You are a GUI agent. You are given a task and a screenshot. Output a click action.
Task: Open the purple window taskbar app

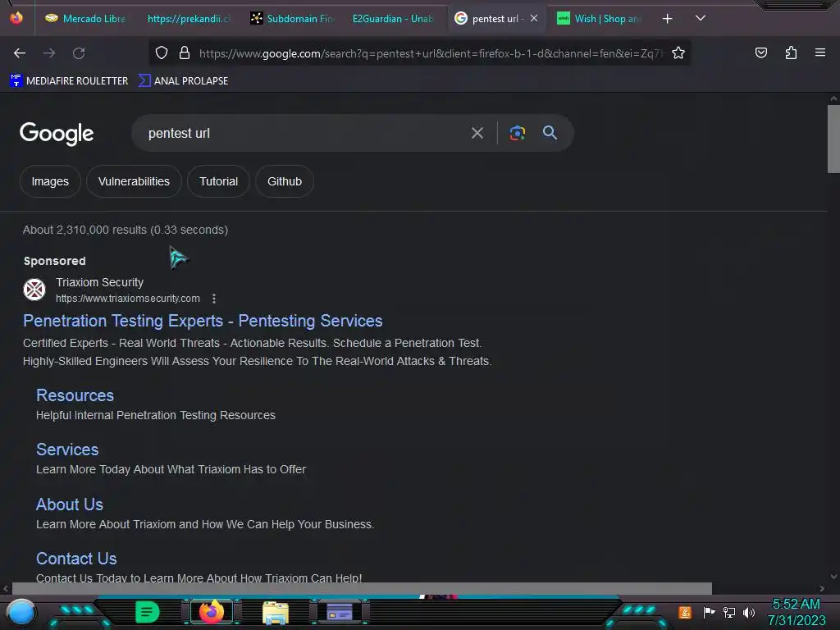(340, 612)
